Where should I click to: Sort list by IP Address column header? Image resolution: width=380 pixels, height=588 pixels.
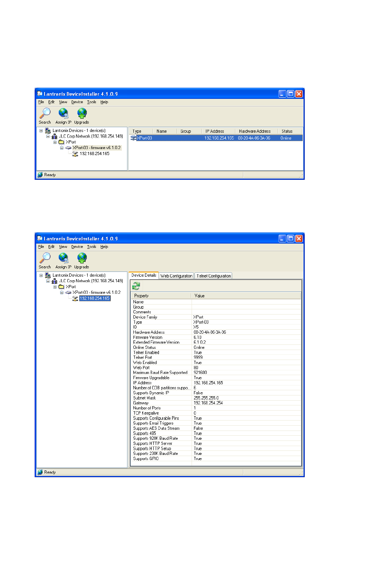pyautogui.click(x=218, y=131)
